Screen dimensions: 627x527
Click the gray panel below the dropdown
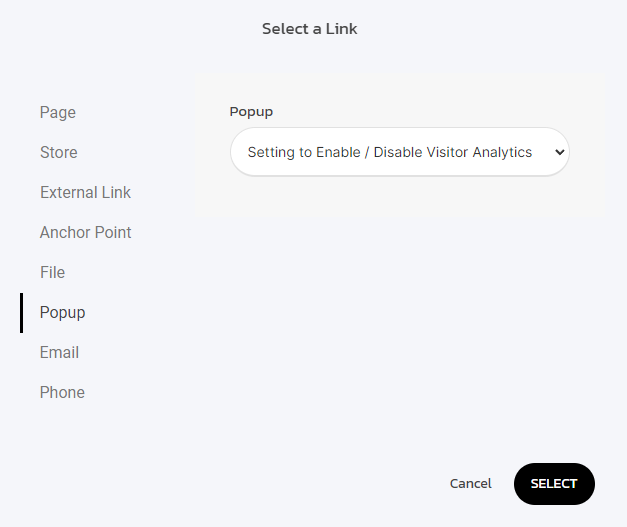(x=399, y=195)
